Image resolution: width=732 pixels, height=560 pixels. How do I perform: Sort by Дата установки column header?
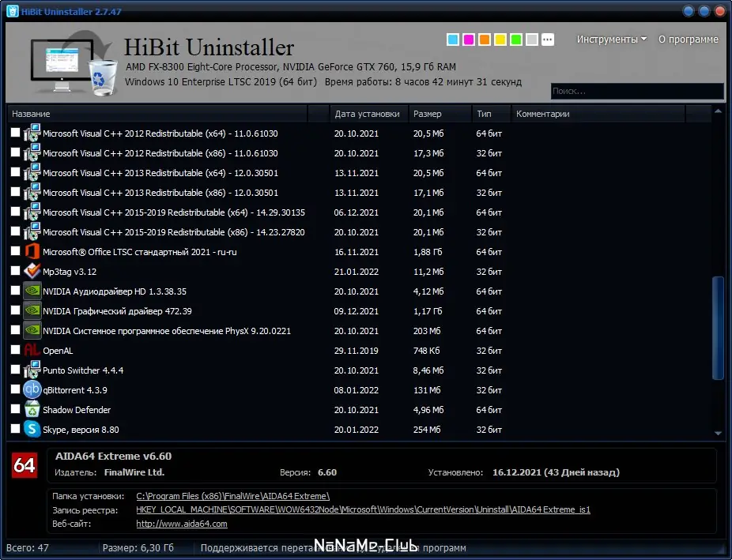pyautogui.click(x=369, y=114)
